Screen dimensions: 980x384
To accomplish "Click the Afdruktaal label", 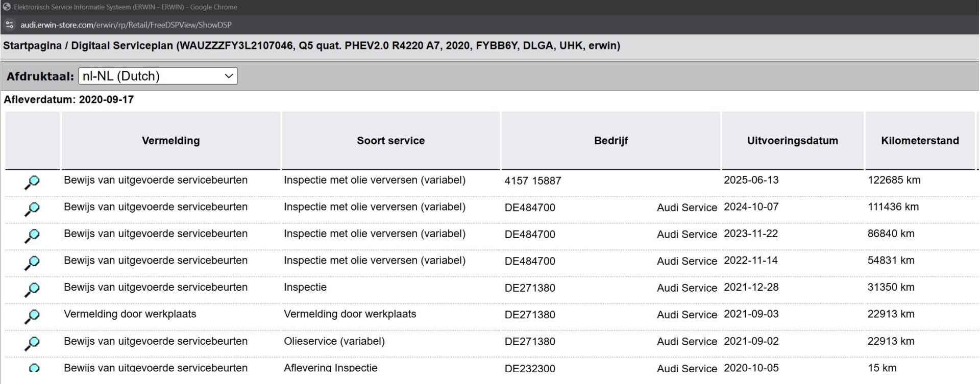I will [x=40, y=76].
